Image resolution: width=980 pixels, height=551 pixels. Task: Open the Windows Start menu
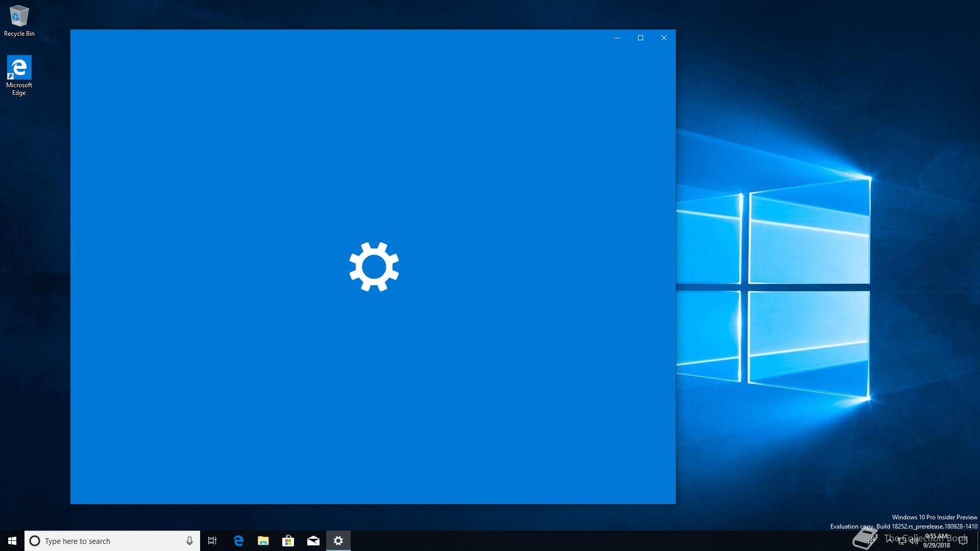(12, 541)
